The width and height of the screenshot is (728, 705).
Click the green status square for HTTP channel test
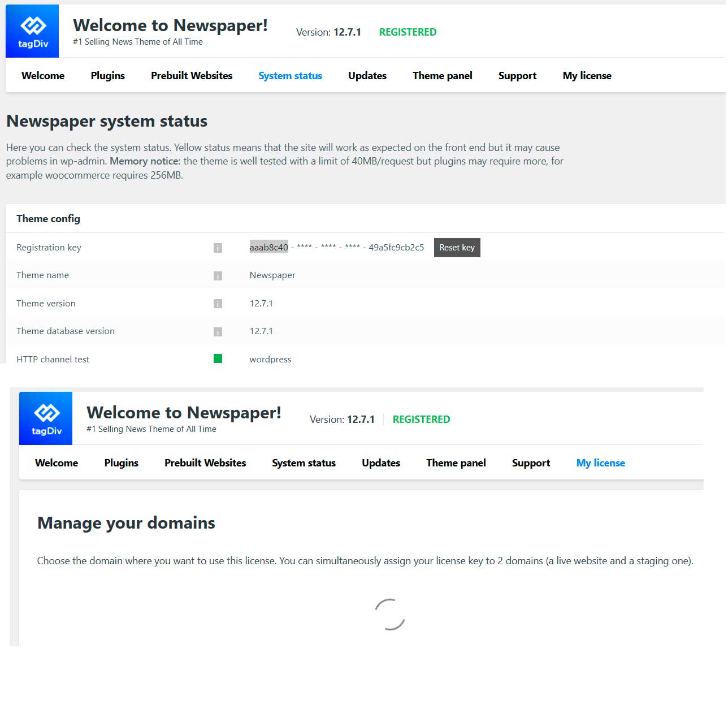(218, 358)
